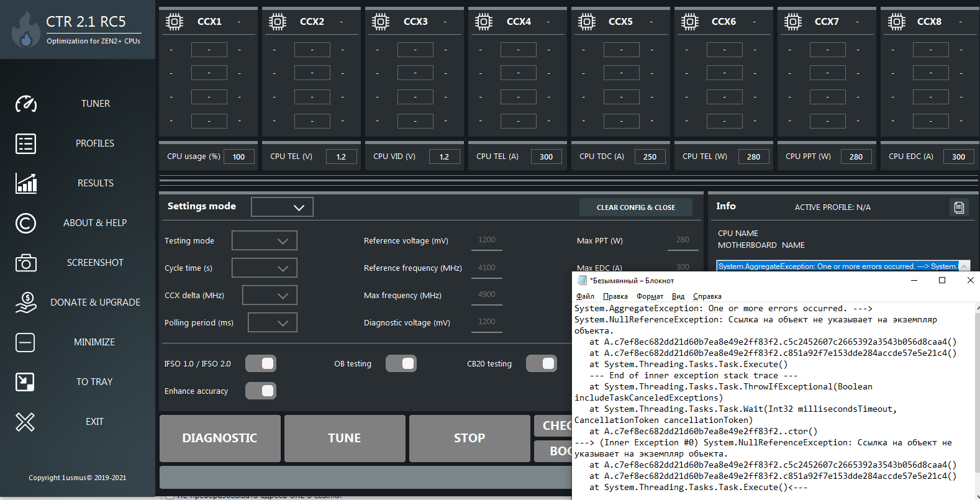Image resolution: width=980 pixels, height=500 pixels.
Task: Click the STOP button
Action: pyautogui.click(x=470, y=439)
